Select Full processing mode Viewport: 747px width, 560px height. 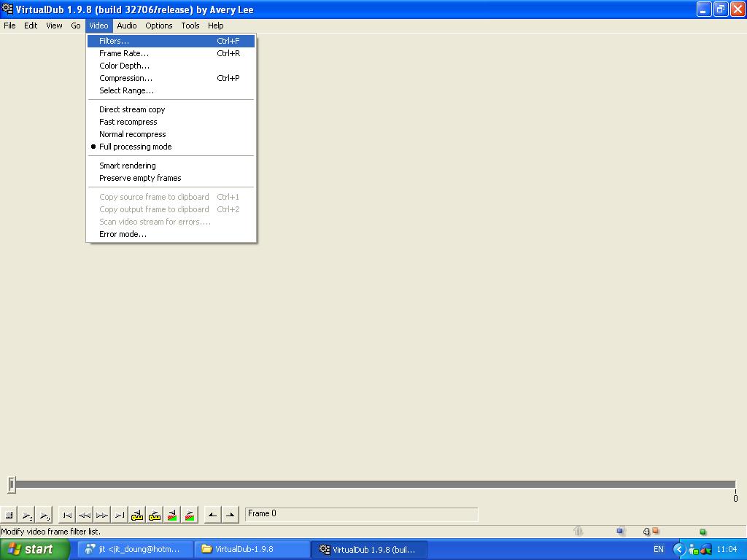171,147
